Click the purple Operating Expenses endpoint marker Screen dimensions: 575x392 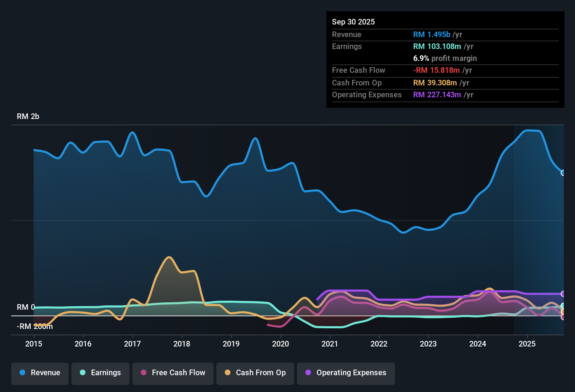[x=563, y=294]
